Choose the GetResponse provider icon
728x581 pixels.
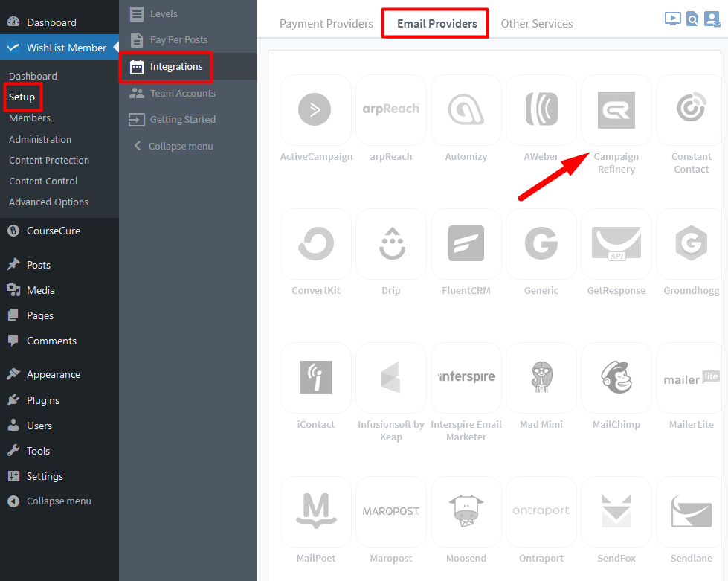click(616, 244)
